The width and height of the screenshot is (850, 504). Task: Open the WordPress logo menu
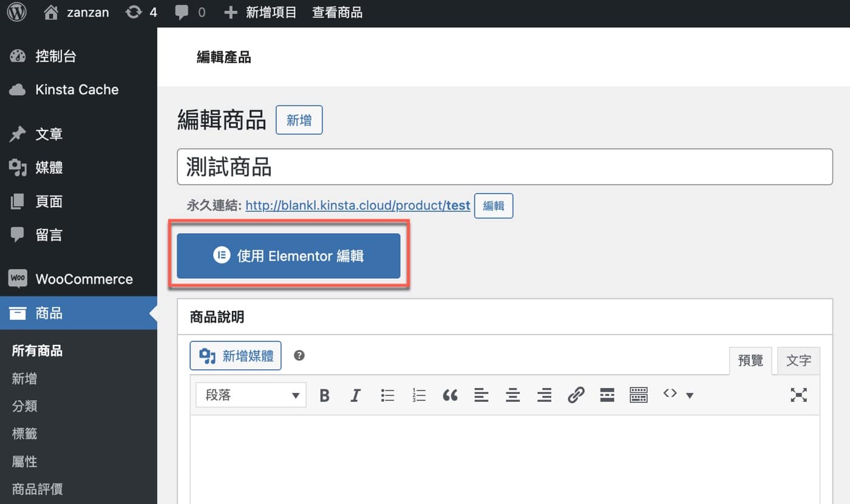tap(16, 12)
